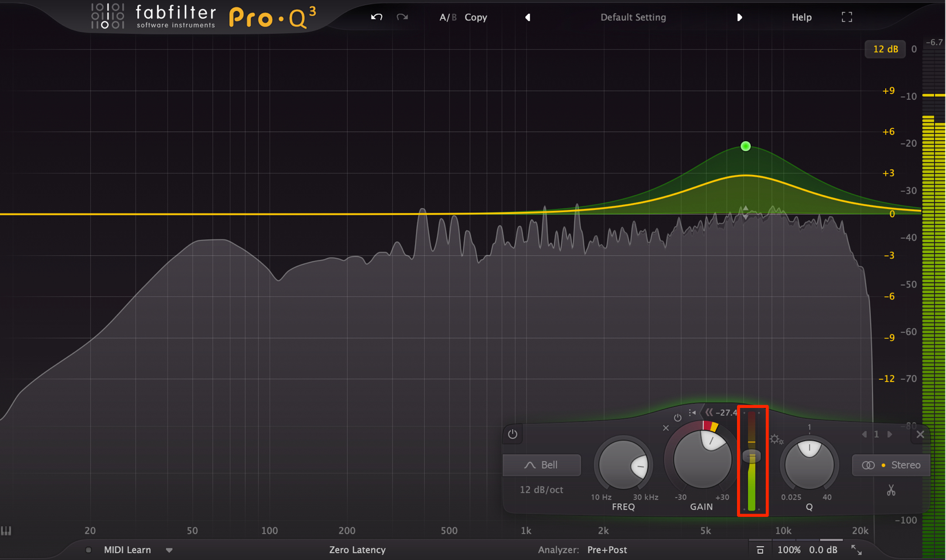Screen dimensions: 946x560
Task: Disable dynamic range with the X icon
Action: (666, 428)
